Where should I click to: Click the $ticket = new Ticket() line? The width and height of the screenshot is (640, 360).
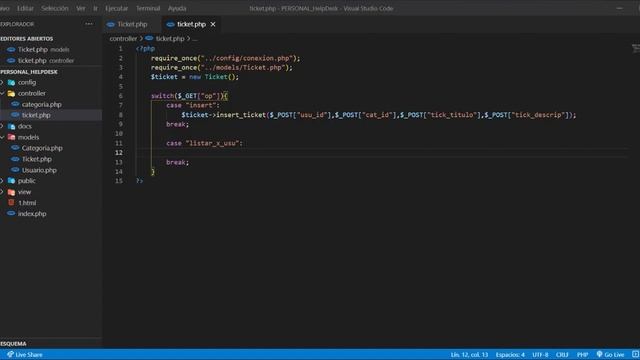click(195, 77)
